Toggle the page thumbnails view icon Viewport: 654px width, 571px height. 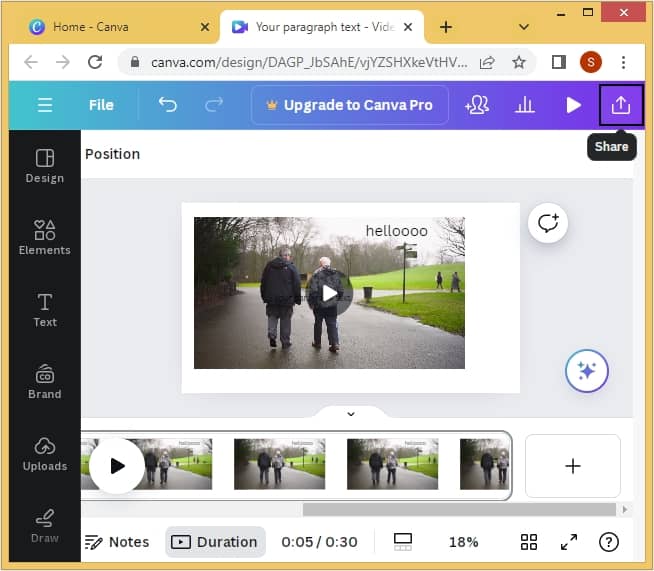(x=402, y=542)
